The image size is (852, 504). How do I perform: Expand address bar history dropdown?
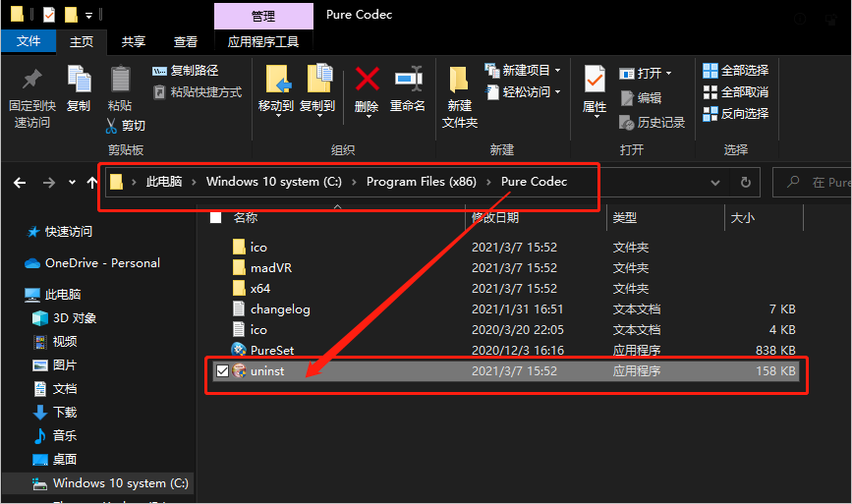715,183
